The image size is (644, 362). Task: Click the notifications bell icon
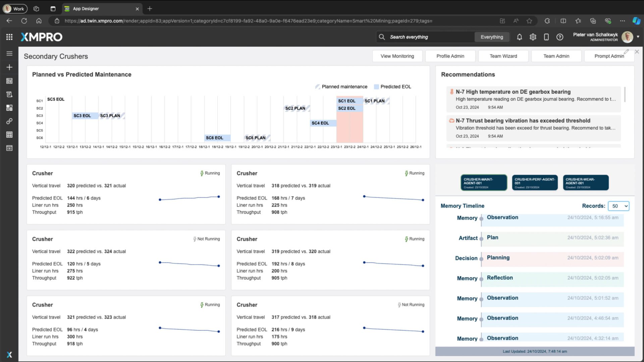[x=519, y=37]
